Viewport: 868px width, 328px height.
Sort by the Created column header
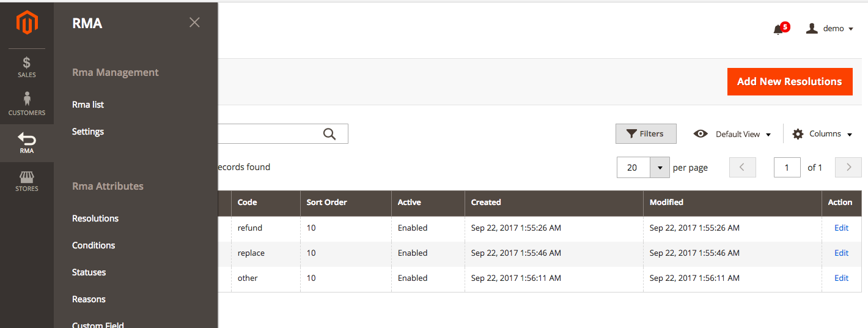(486, 203)
